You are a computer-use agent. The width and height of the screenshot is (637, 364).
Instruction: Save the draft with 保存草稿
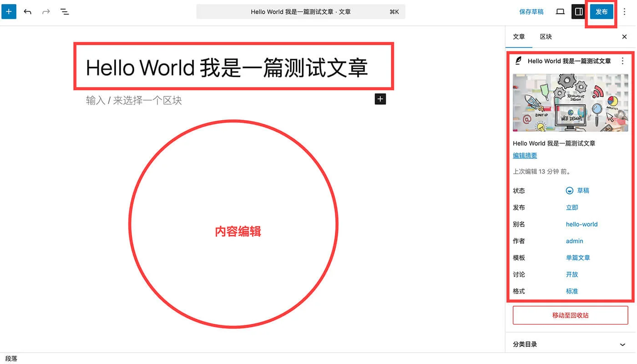point(531,11)
